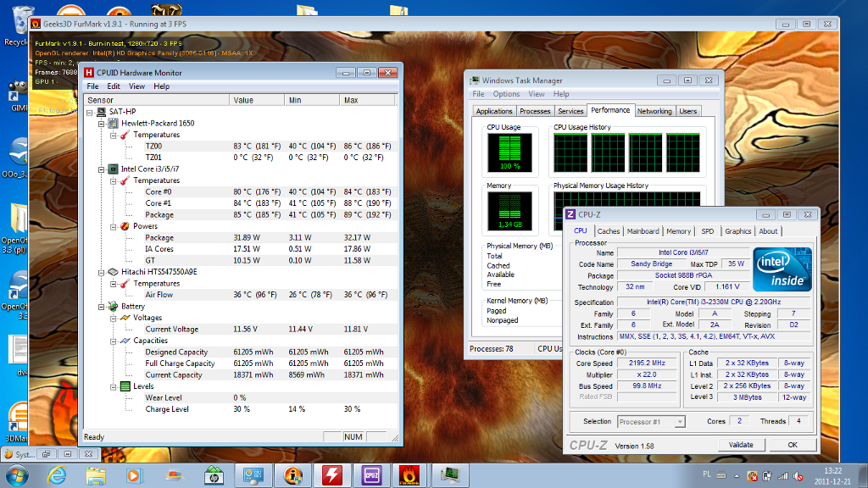Click the volume icon in system tray
The image size is (868, 488).
(x=798, y=476)
